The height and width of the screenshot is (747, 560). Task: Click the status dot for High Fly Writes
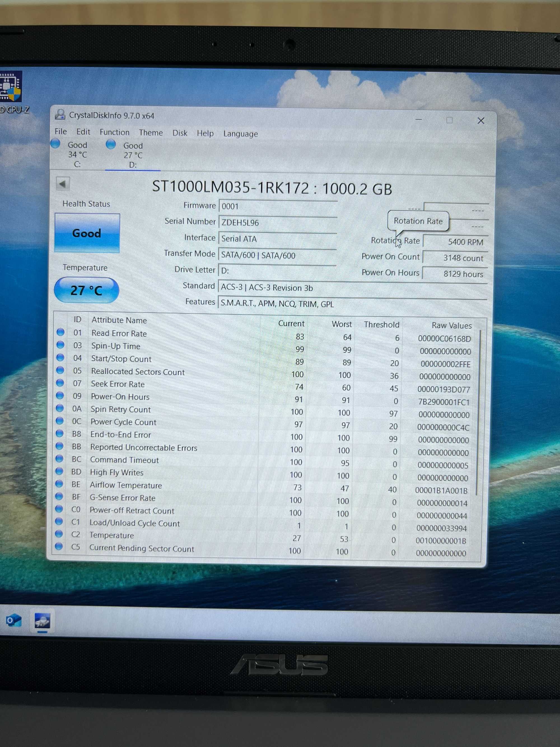[x=59, y=471]
